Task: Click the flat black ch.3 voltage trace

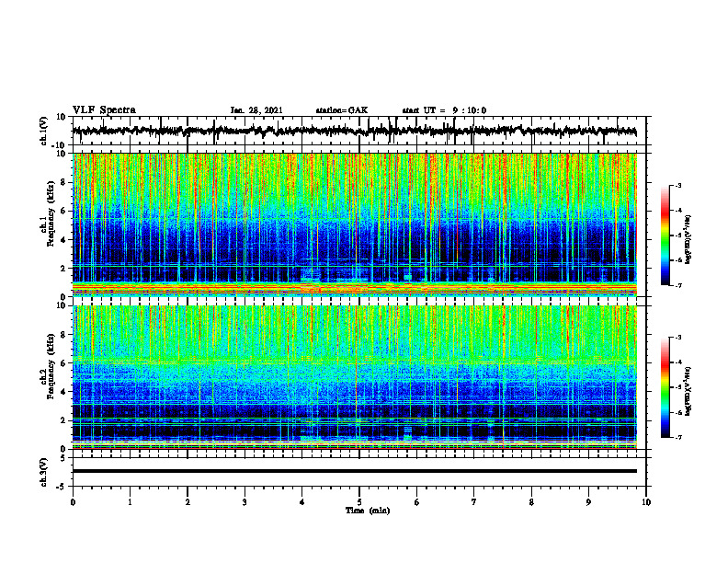Action: pos(355,471)
